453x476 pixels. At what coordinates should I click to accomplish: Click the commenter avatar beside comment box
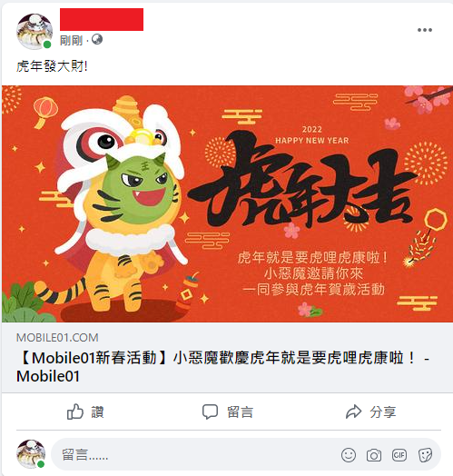31,454
